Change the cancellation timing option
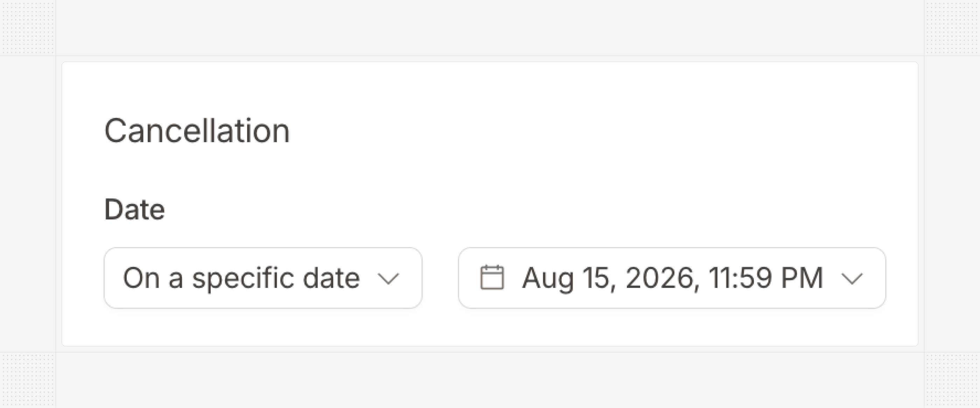Viewport: 980px width, 408px height. (263, 277)
